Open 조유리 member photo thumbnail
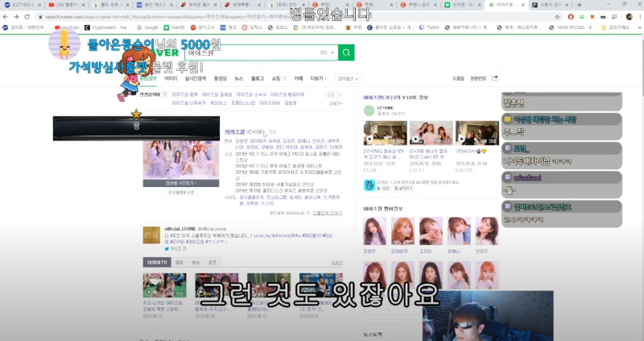The height and width of the screenshot is (341, 644). (x=431, y=231)
